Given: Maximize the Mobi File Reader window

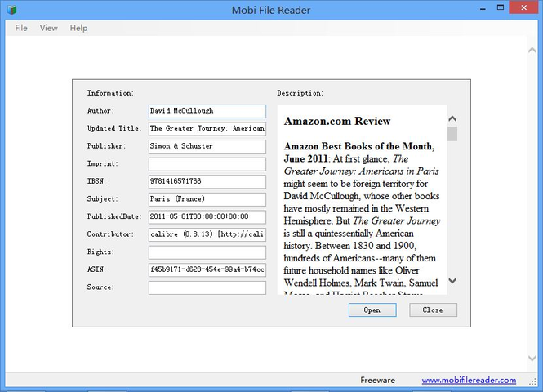Looking at the screenshot, I should pos(501,7).
